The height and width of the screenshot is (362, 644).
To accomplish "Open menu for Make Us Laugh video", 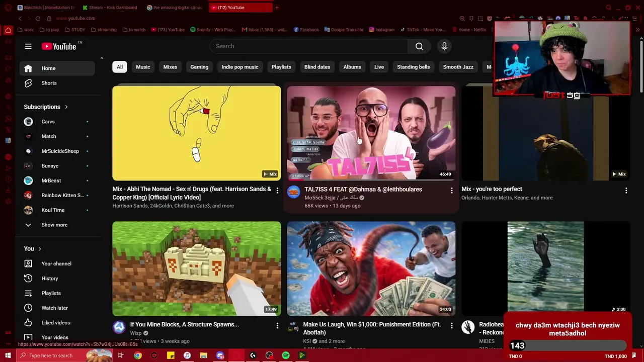I will pos(452,326).
